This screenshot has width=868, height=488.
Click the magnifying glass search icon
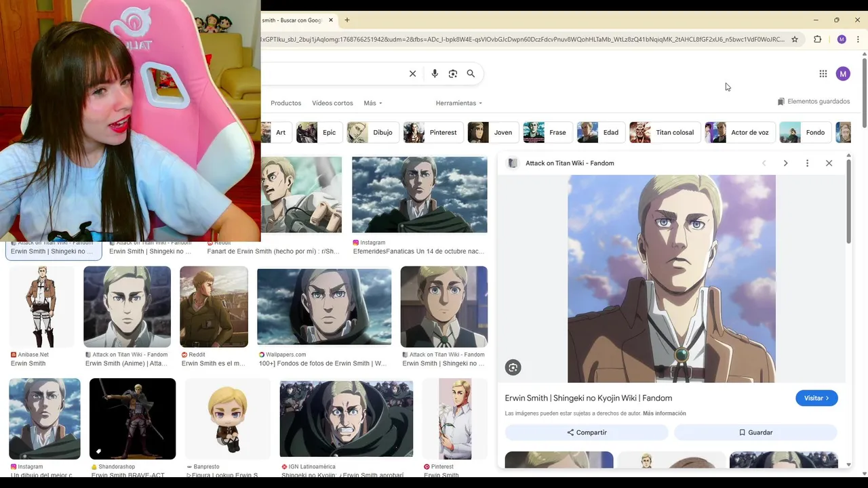(x=471, y=74)
